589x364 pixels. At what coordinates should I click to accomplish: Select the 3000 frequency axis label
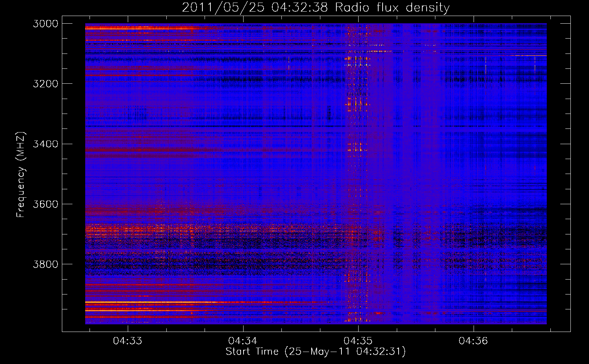click(x=46, y=24)
